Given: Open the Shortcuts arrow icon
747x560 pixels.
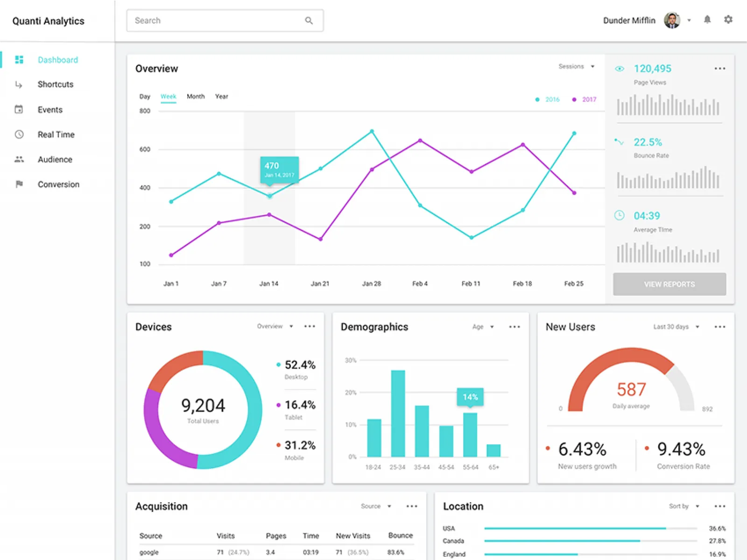Looking at the screenshot, I should coord(19,84).
